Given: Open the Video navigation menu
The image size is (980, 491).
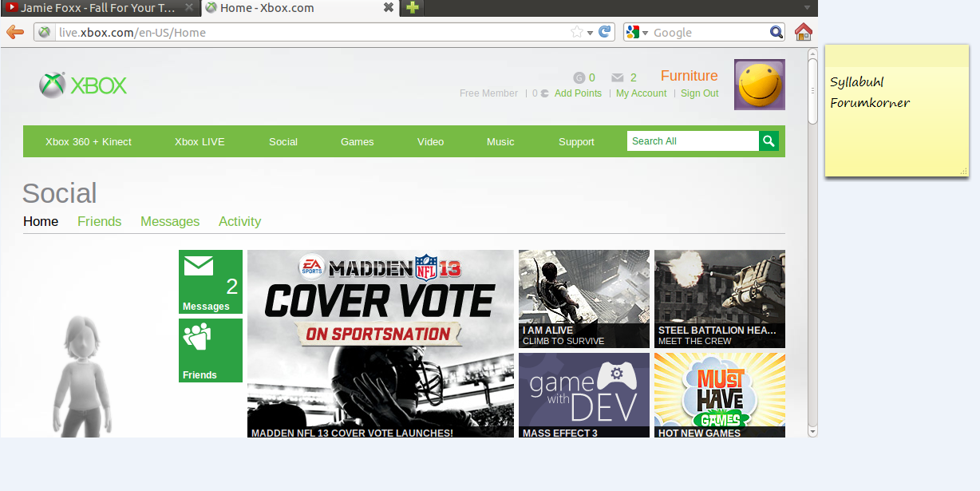Looking at the screenshot, I should (431, 141).
